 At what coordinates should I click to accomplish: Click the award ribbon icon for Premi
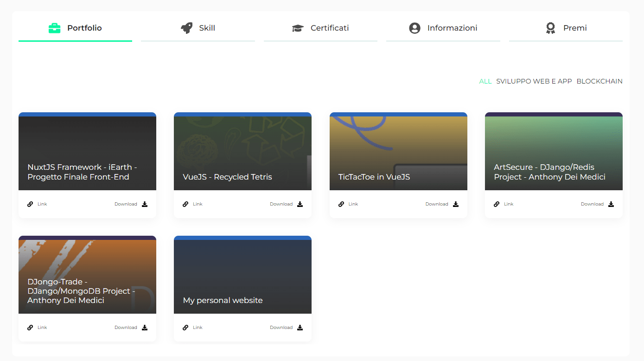[x=550, y=28]
